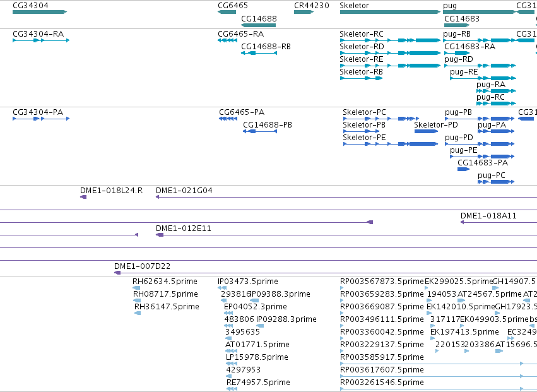The height and width of the screenshot is (392, 537).
Task: Select the CG6465 gene label
Action: pyautogui.click(x=233, y=6)
